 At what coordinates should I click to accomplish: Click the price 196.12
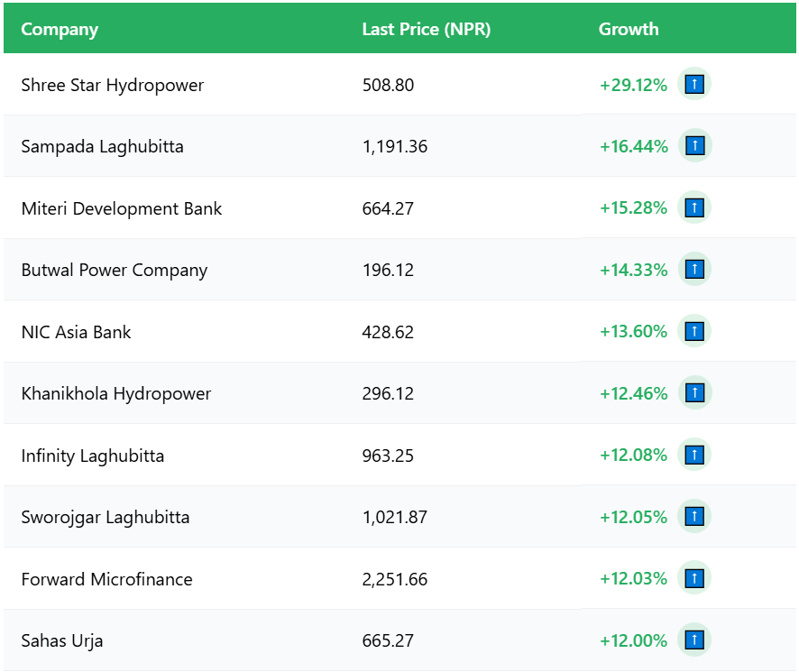[388, 271]
